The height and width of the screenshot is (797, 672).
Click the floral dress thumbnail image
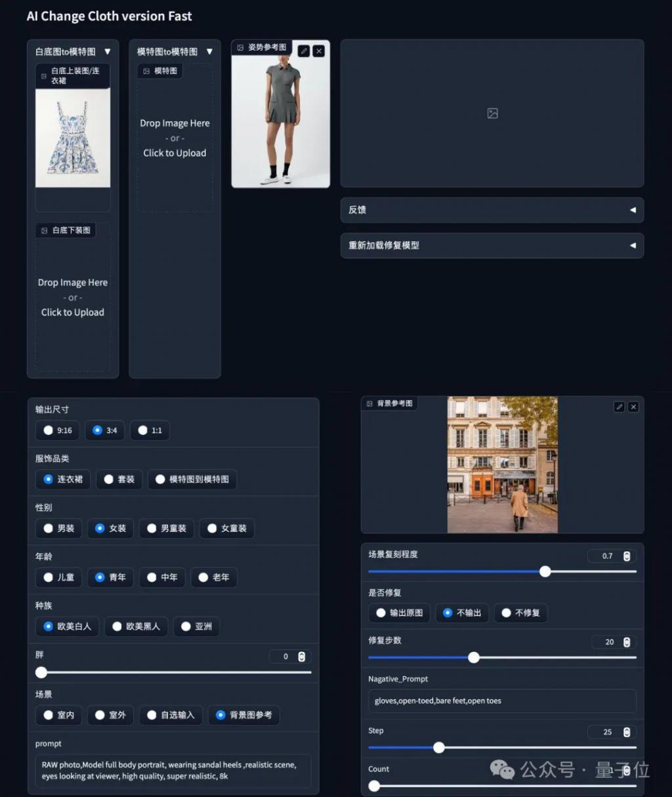73,138
